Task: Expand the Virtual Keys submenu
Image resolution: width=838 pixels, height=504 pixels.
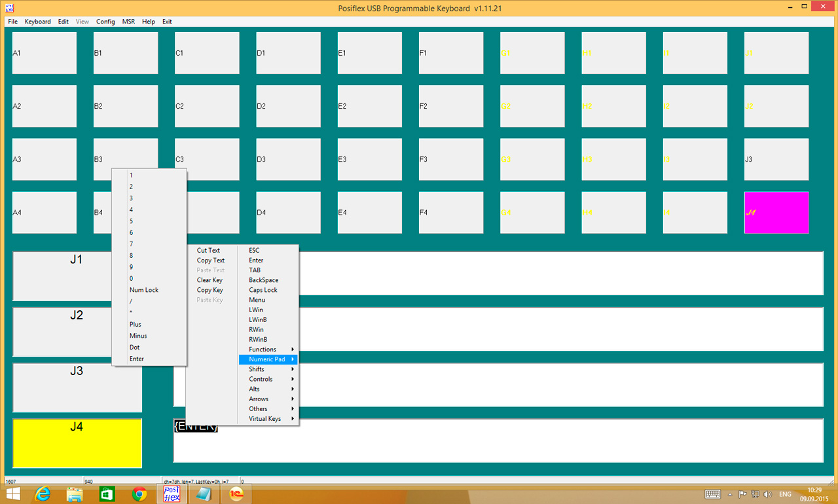Action: click(x=269, y=419)
